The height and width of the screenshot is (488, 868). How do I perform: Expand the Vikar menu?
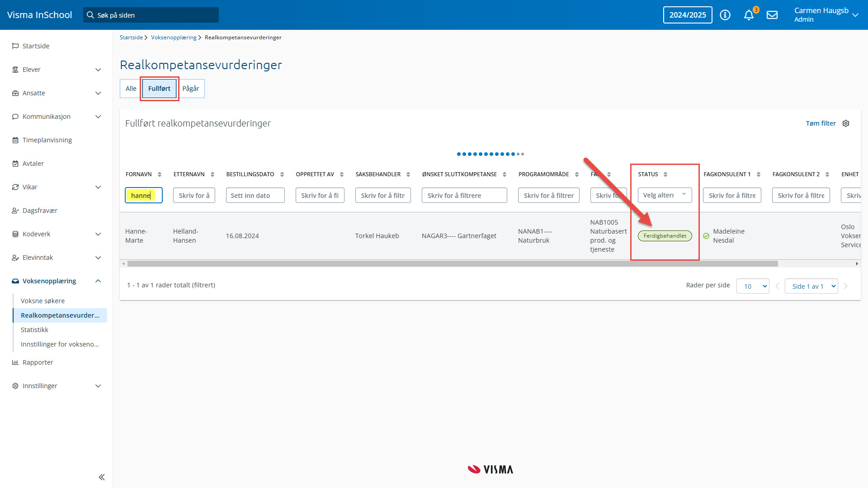coord(98,187)
